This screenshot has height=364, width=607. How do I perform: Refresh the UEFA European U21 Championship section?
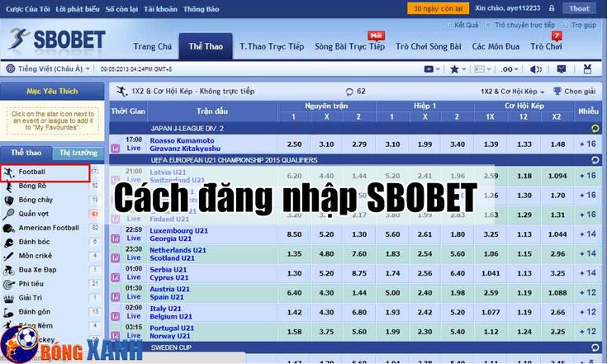coord(595,160)
